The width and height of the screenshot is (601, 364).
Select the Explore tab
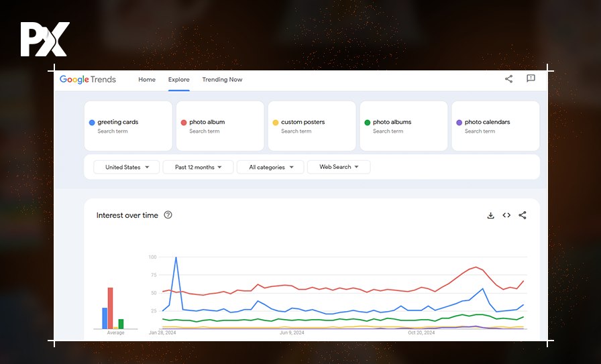click(179, 80)
